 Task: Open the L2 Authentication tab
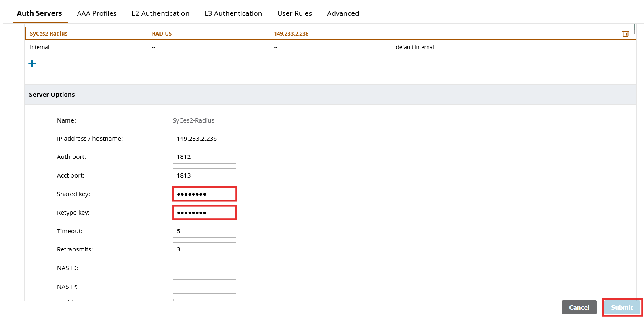[x=160, y=13]
